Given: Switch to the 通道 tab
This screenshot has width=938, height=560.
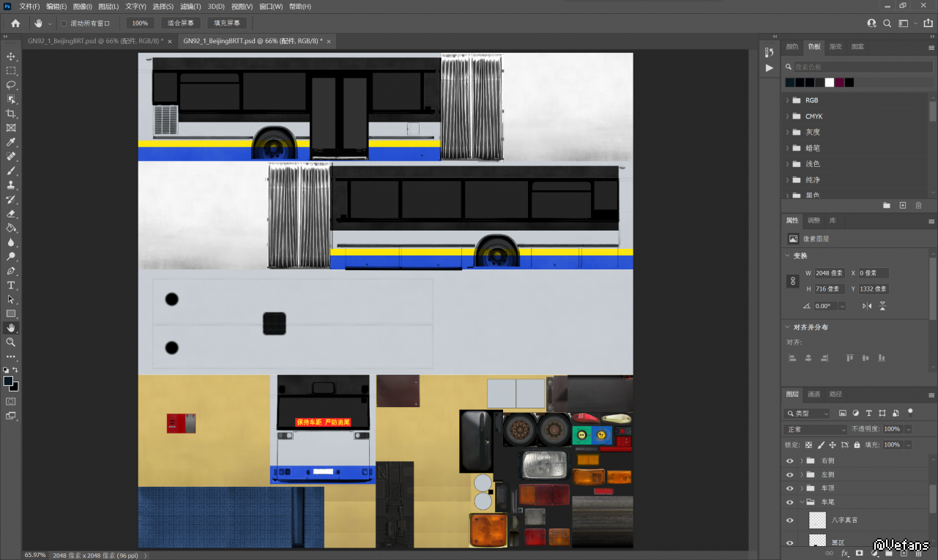Looking at the screenshot, I should coord(814,395).
